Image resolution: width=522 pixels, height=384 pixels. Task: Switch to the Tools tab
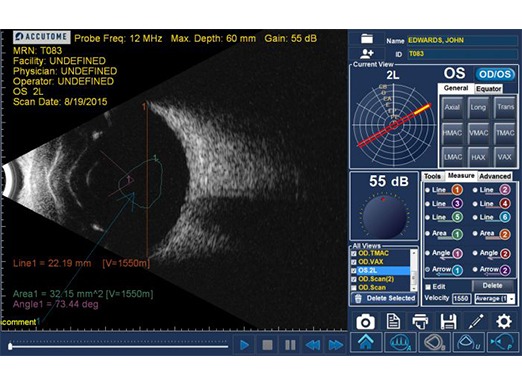point(432,176)
